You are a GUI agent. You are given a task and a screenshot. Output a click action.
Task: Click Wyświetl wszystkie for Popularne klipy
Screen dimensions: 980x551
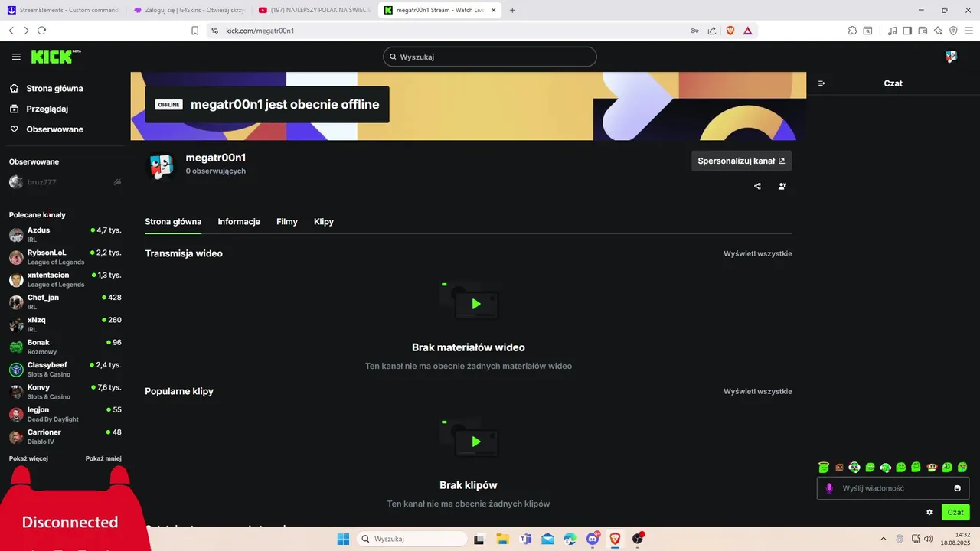pyautogui.click(x=758, y=391)
